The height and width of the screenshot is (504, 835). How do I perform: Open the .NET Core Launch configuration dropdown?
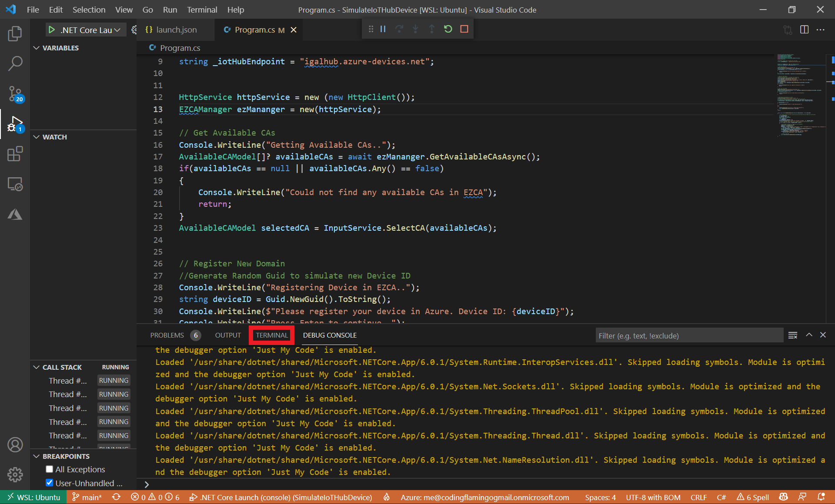91,30
